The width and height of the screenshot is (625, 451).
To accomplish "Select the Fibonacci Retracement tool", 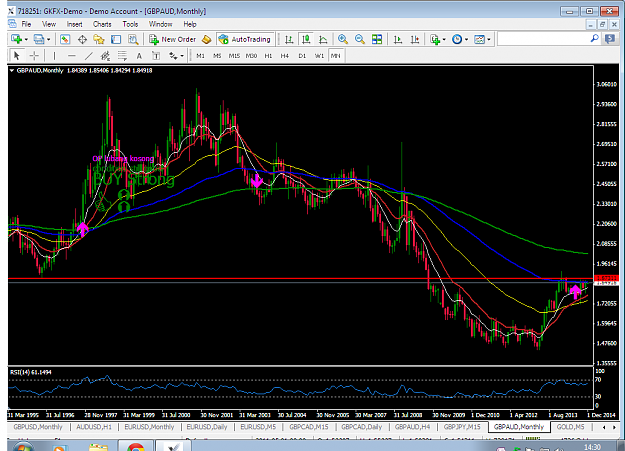I will click(x=122, y=56).
